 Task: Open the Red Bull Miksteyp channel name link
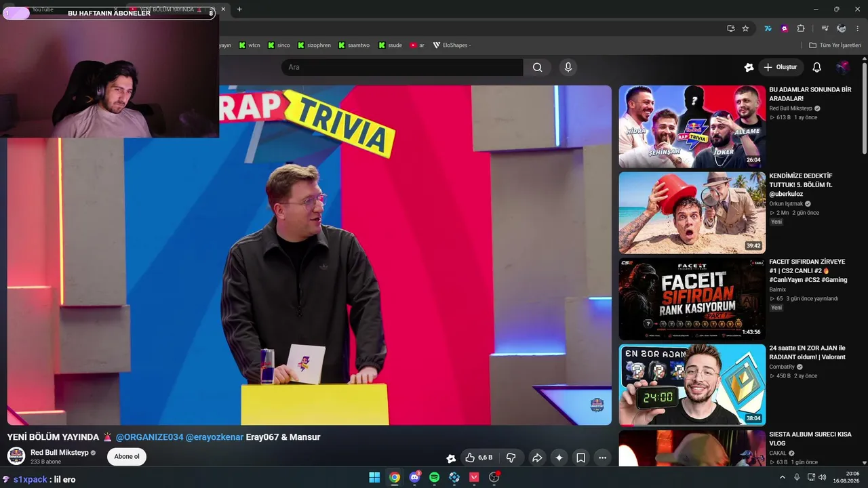(60, 453)
